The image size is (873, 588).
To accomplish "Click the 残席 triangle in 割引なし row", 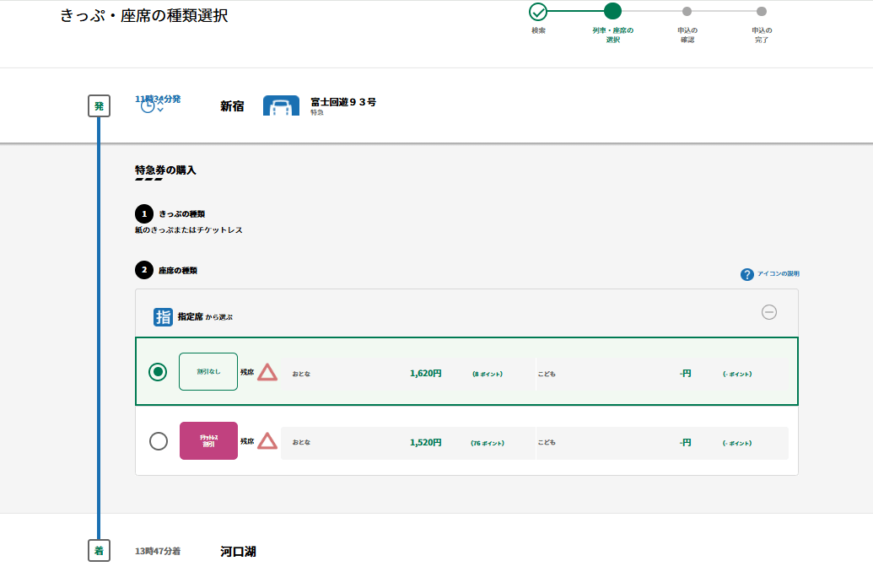I will tap(267, 372).
